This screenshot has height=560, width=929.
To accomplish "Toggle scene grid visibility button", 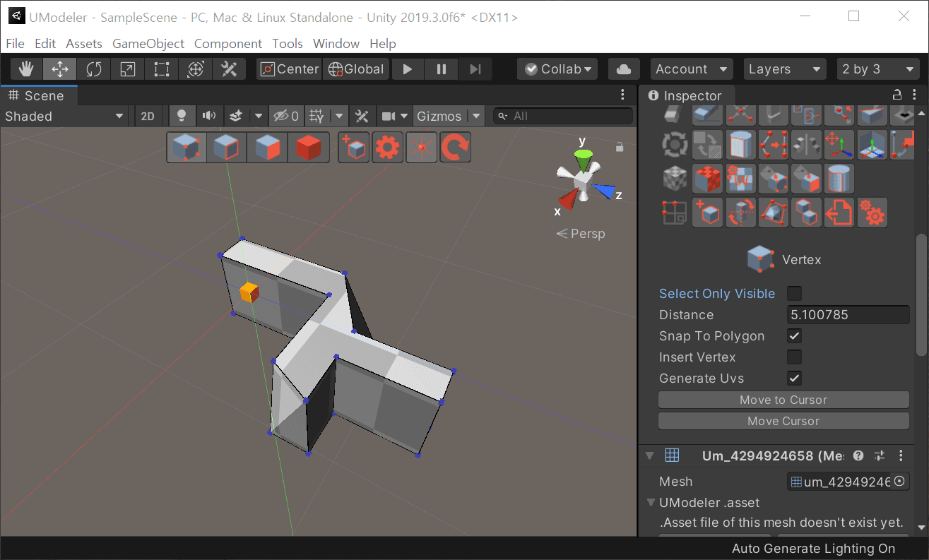I will [x=317, y=116].
